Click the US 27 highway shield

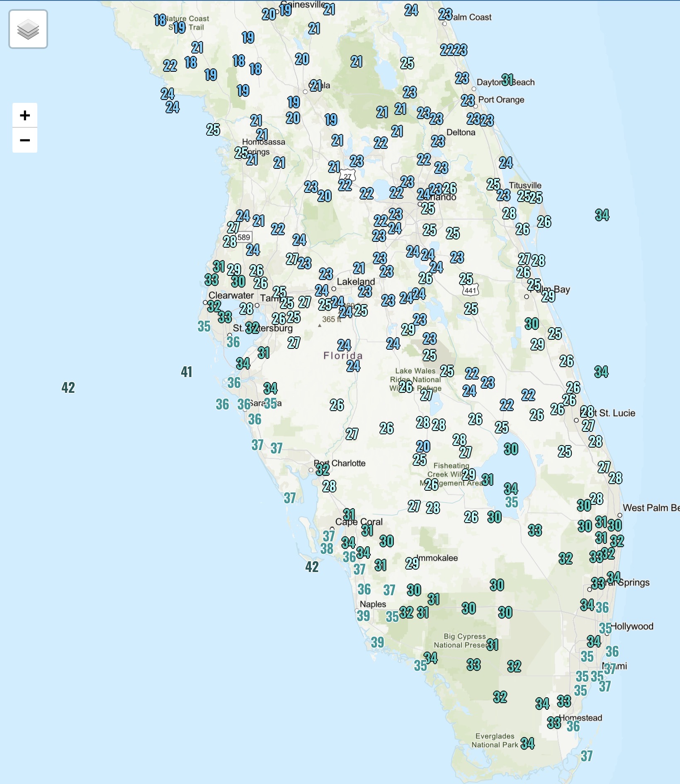coord(348,176)
